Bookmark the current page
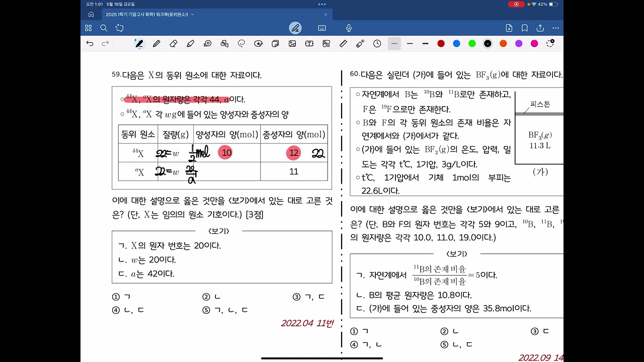 coord(525,28)
